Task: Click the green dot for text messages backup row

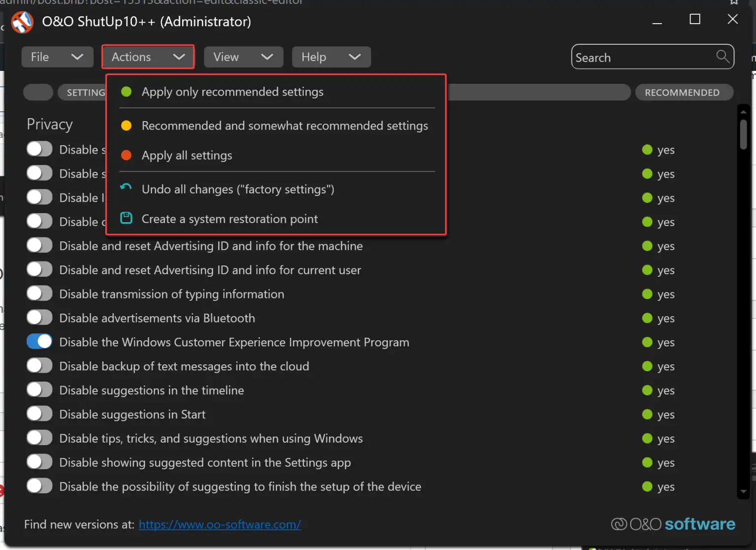Action: click(647, 366)
